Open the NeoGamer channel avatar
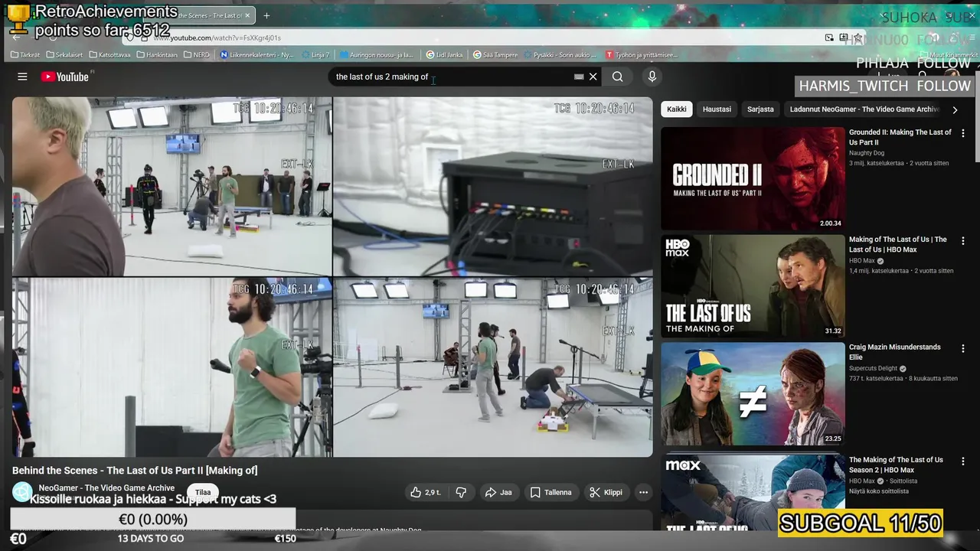Screen dimensions: 980x551 pyautogui.click(x=22, y=492)
